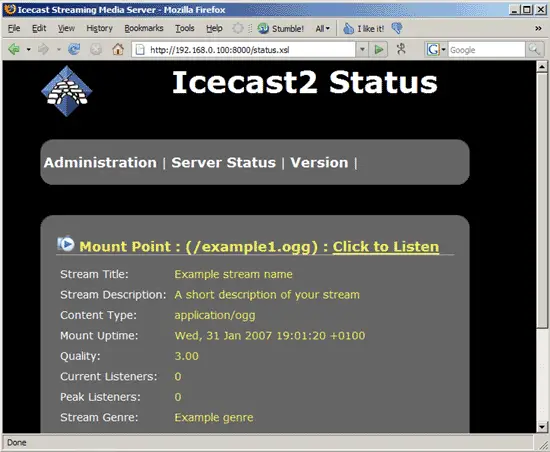This screenshot has width=550, height=452.
Task: Click the 'Peak Listeners:' label
Action: pos(100,397)
